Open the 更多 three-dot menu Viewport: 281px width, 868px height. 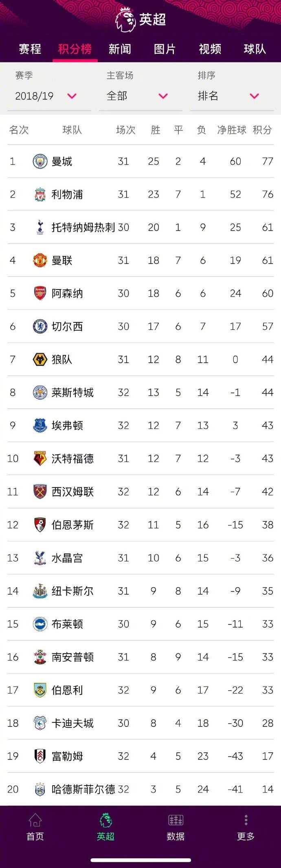tap(246, 819)
